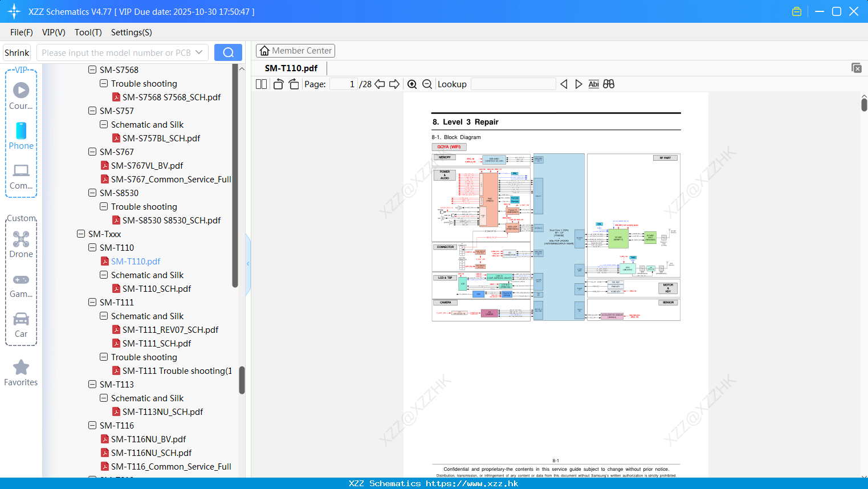Click the page number input field
Image resolution: width=868 pixels, height=489 pixels.
point(344,84)
